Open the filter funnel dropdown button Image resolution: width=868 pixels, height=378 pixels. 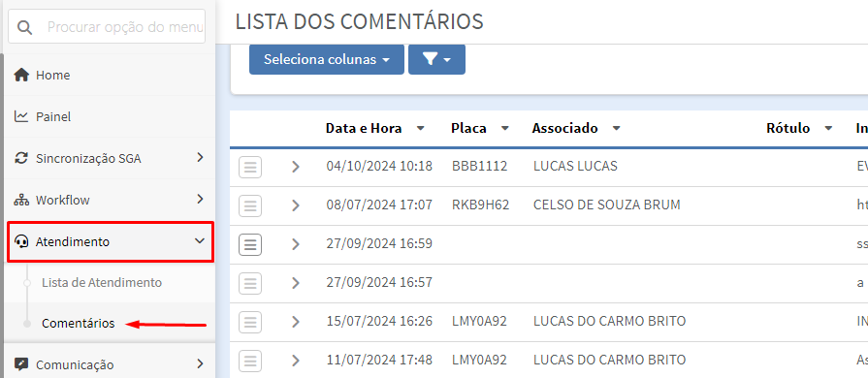point(436,59)
